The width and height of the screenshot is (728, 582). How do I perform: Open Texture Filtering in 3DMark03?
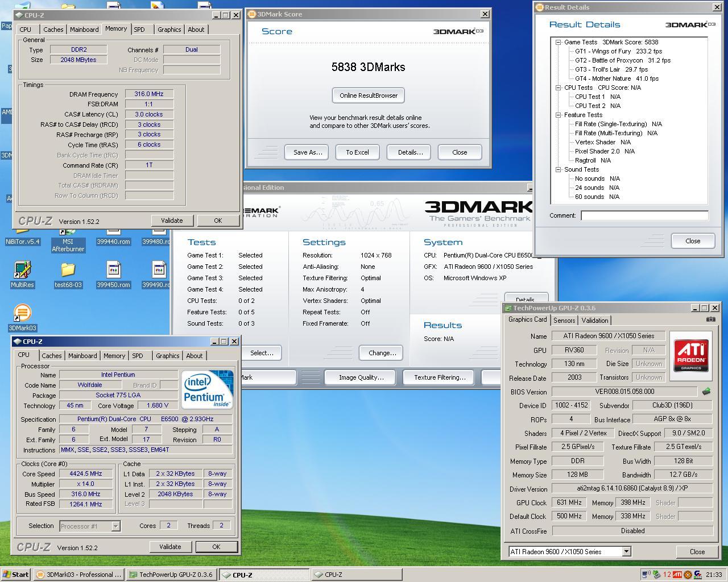point(440,377)
